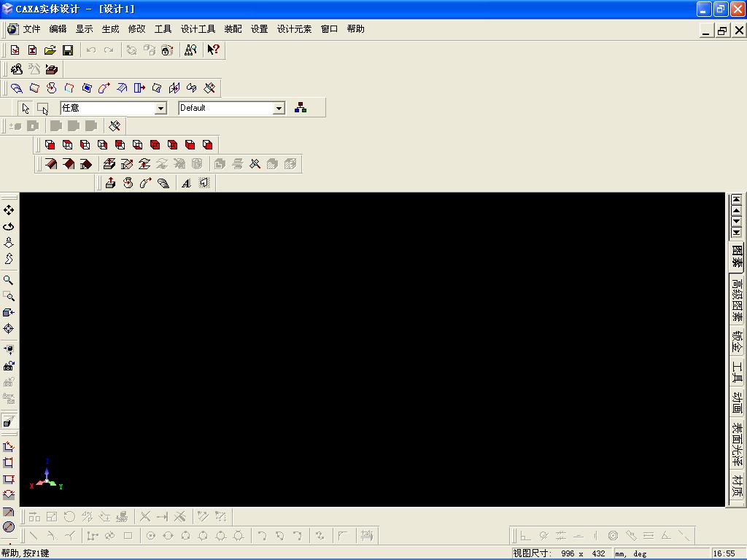Click the Fit Scene cube-arrow icon
The height and width of the screenshot is (560, 747).
9,312
